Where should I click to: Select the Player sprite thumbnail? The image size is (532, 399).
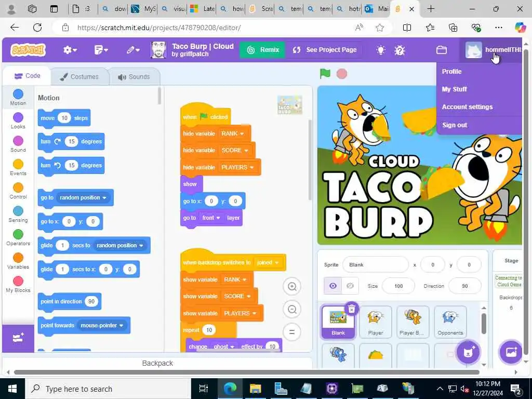[375, 322]
